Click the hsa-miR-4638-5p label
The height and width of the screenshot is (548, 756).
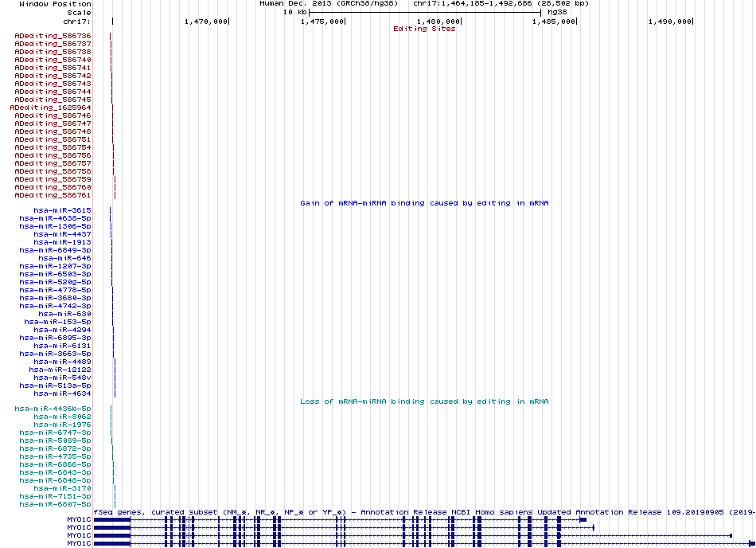[55, 218]
